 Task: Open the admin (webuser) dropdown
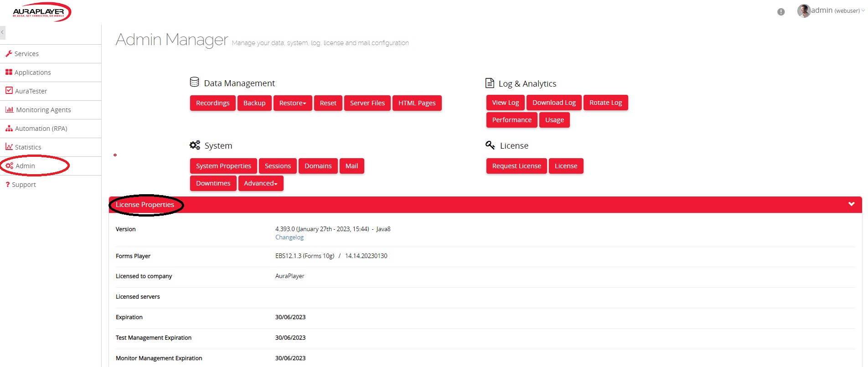(x=837, y=10)
